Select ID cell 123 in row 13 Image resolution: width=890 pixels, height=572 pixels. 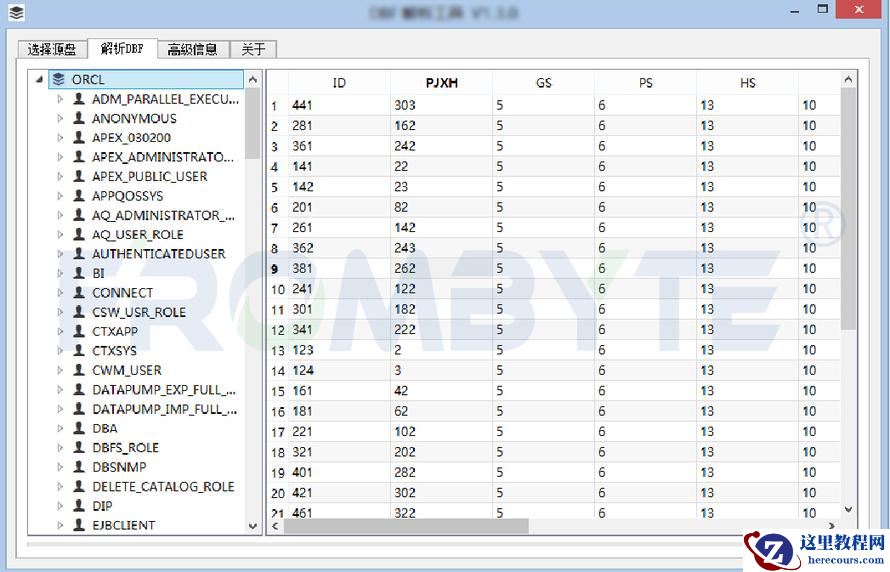[339, 350]
